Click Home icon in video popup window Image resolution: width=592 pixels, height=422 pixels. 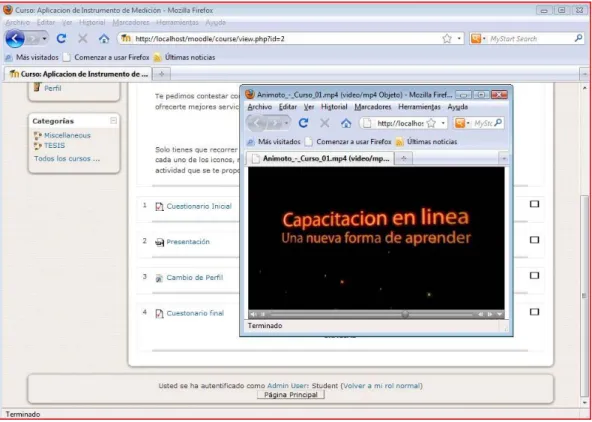click(x=346, y=123)
